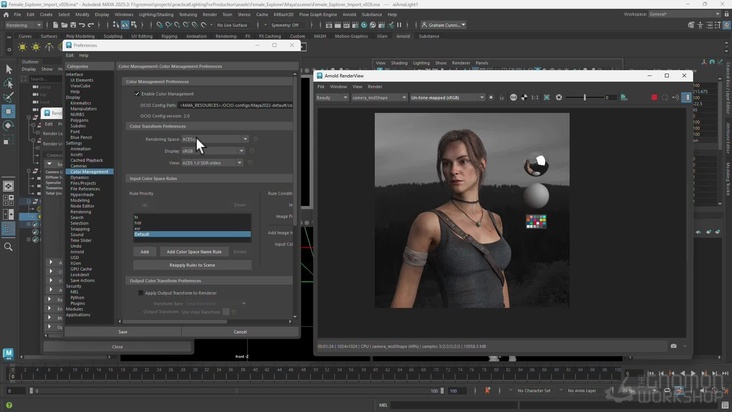Click the Lasso select tool

coord(9,84)
